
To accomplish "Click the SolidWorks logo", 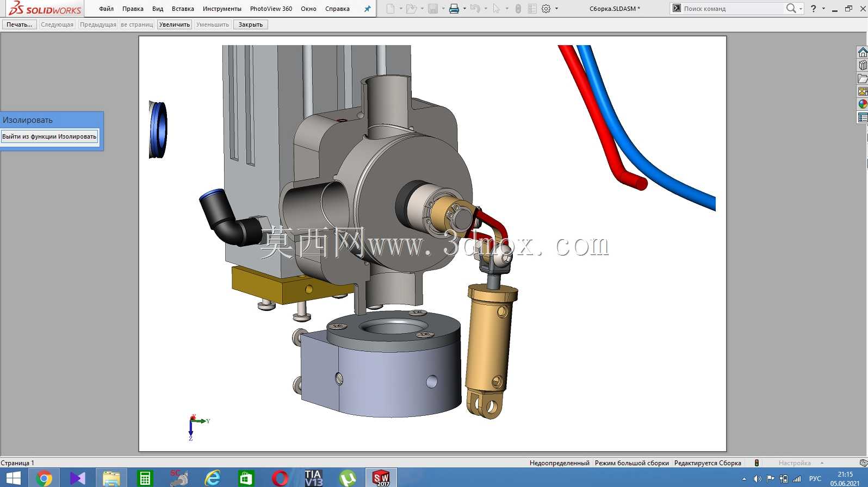I will 45,8.
